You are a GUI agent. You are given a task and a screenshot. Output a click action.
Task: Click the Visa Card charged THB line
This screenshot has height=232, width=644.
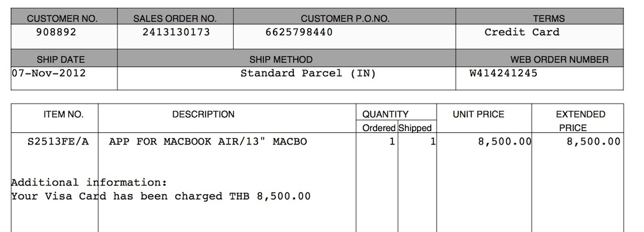160,196
